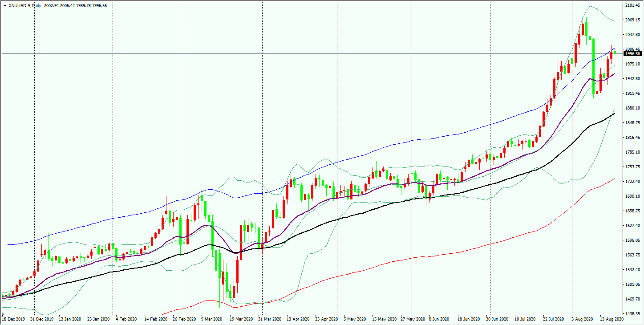Click the 15 May 2020 date label
The height and width of the screenshot is (325, 644).
point(384,320)
